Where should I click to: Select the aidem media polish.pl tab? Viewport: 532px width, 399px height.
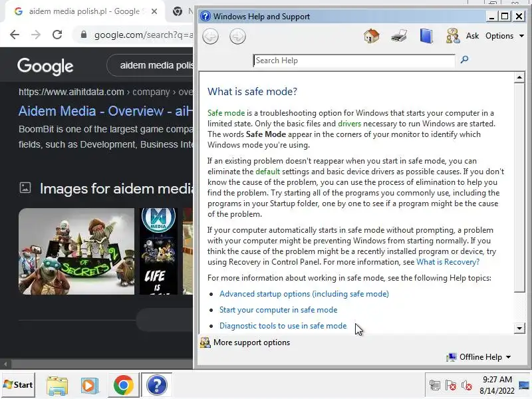tap(84, 11)
